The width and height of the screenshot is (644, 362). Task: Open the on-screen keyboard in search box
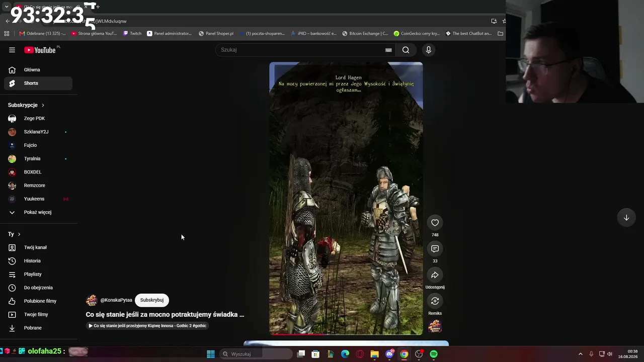point(388,50)
